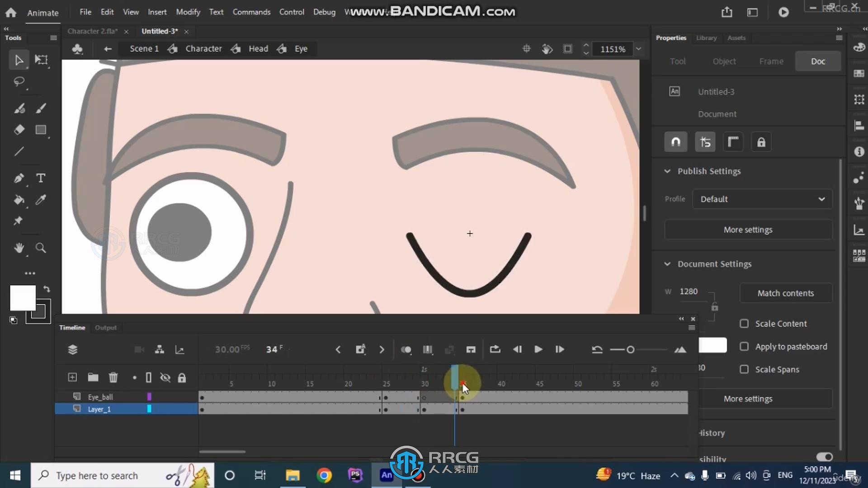The height and width of the screenshot is (488, 868).
Task: Toggle Snap to objects magnet button
Action: pyautogui.click(x=676, y=142)
